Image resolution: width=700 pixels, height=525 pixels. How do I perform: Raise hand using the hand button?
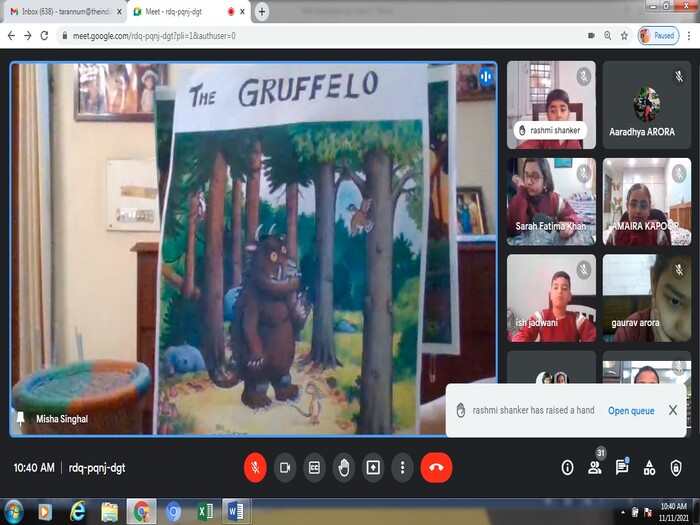click(344, 467)
